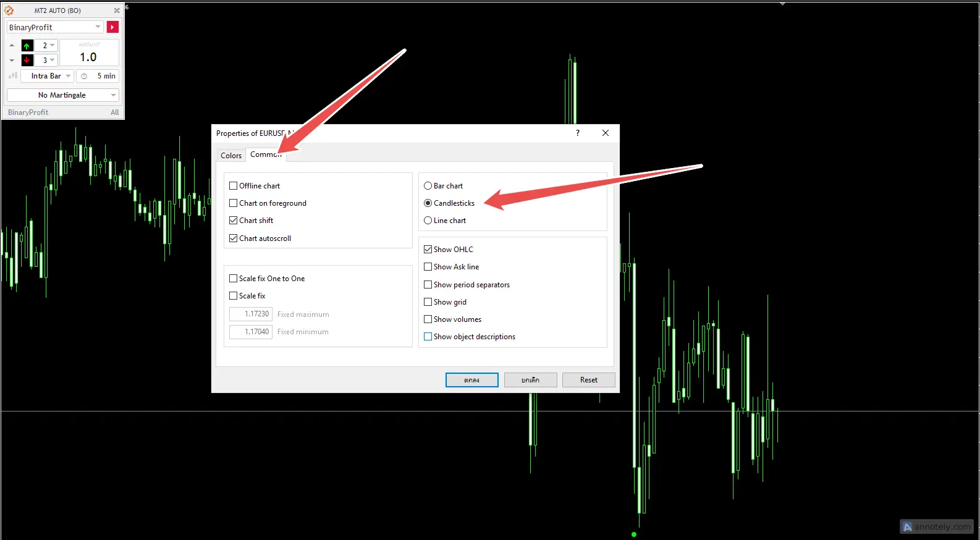Click the red down arrow sell icon
This screenshot has height=540, width=980.
[27, 60]
